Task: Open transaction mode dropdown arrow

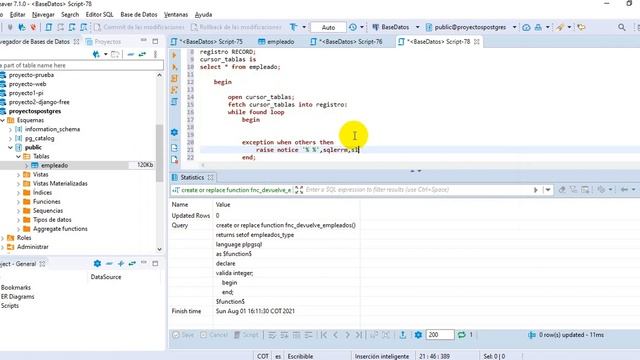Action: [x=304, y=27]
